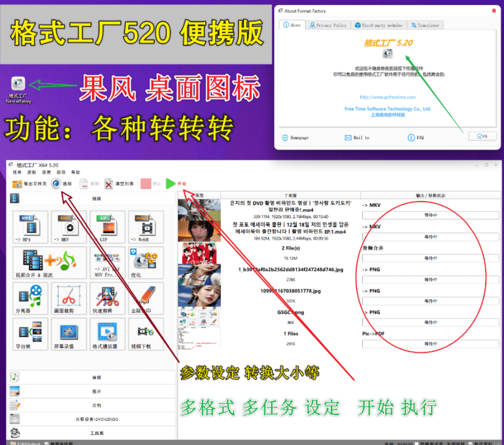This screenshot has width=504, height=445.
Task: Click 等待中 progress bar for GSGC png task
Action: click(x=430, y=322)
